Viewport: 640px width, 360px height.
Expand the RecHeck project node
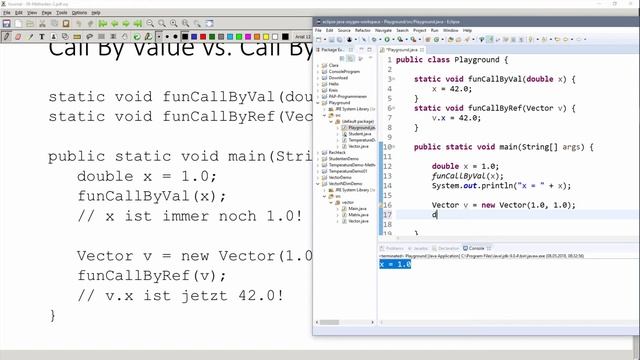tap(318, 153)
